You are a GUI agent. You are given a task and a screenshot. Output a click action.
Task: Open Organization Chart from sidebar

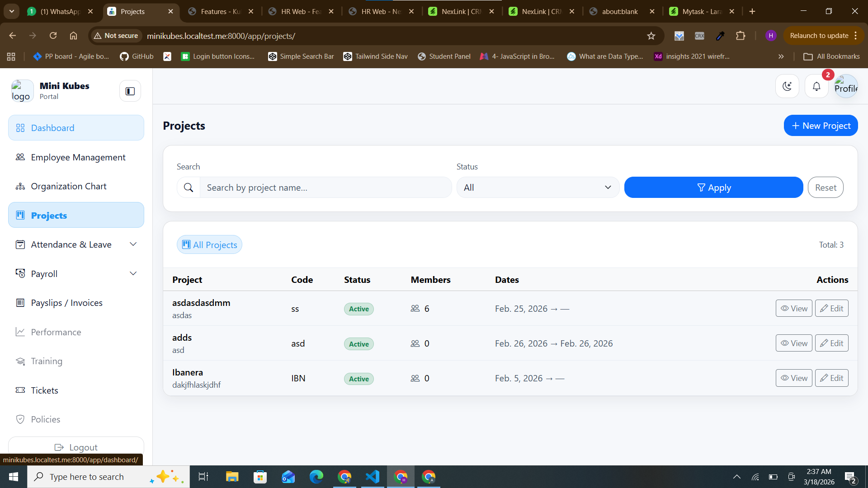69,186
